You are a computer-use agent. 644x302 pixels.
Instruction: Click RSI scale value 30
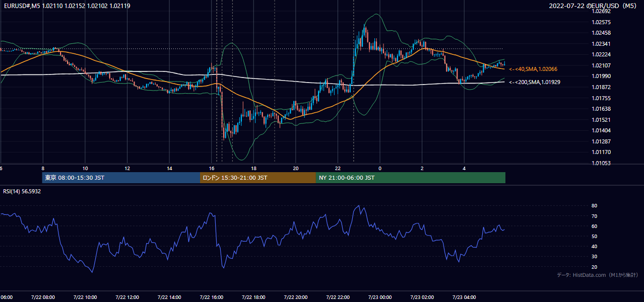pyautogui.click(x=595, y=257)
